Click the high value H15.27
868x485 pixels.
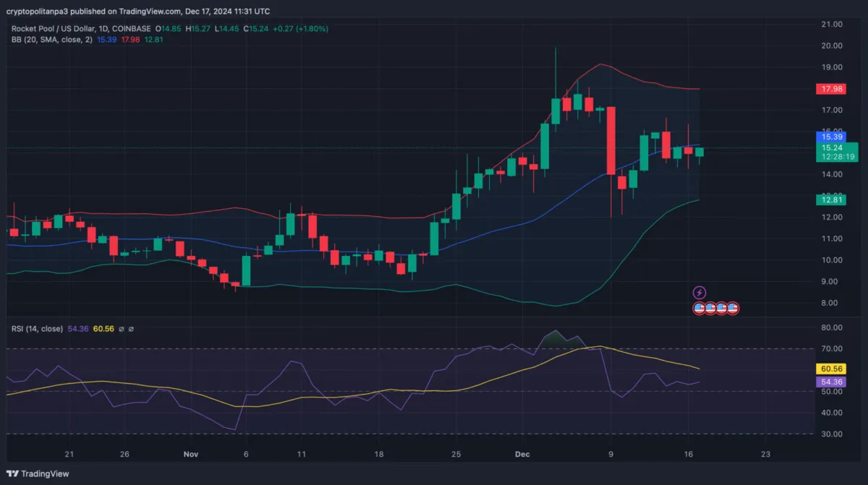click(x=197, y=29)
